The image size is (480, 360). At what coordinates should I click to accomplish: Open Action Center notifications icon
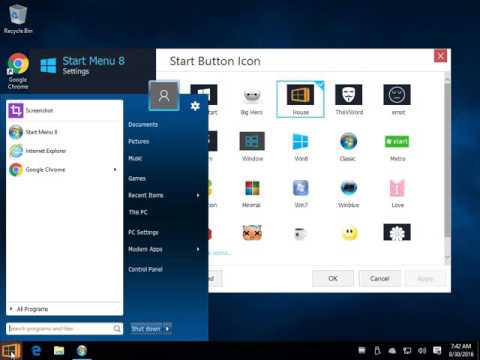coord(437,351)
